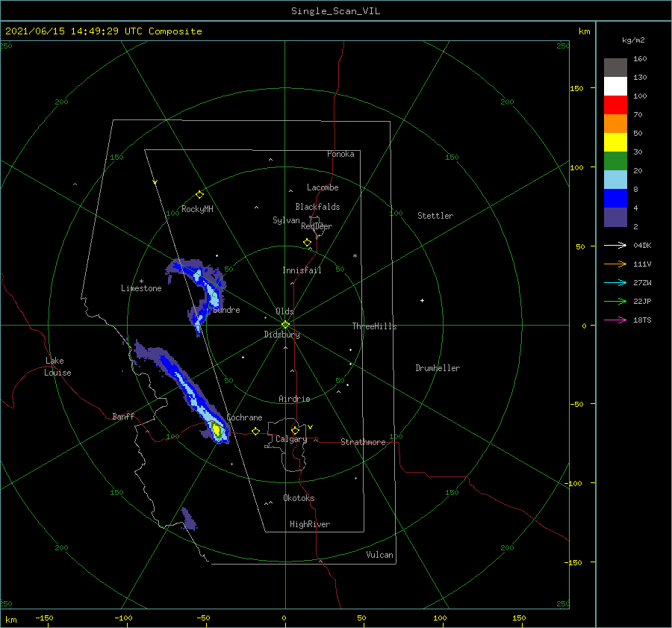
Task: Click the Cochrane city label
Action: 244,417
